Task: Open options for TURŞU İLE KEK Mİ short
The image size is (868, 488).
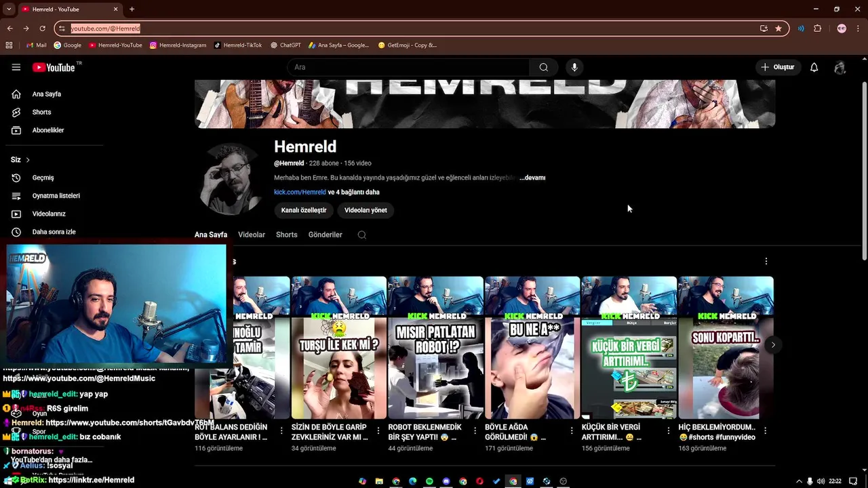Action: [378, 430]
